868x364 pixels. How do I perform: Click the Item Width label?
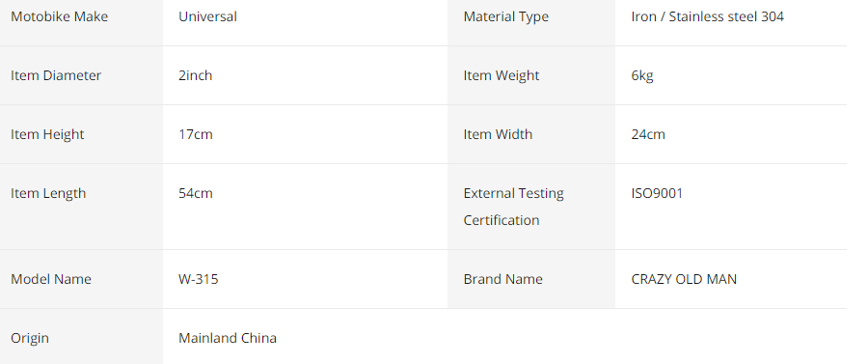click(x=498, y=134)
